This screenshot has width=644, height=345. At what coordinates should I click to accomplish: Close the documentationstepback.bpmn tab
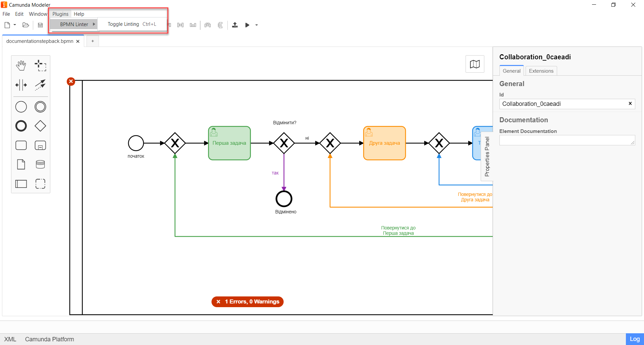pyautogui.click(x=78, y=42)
